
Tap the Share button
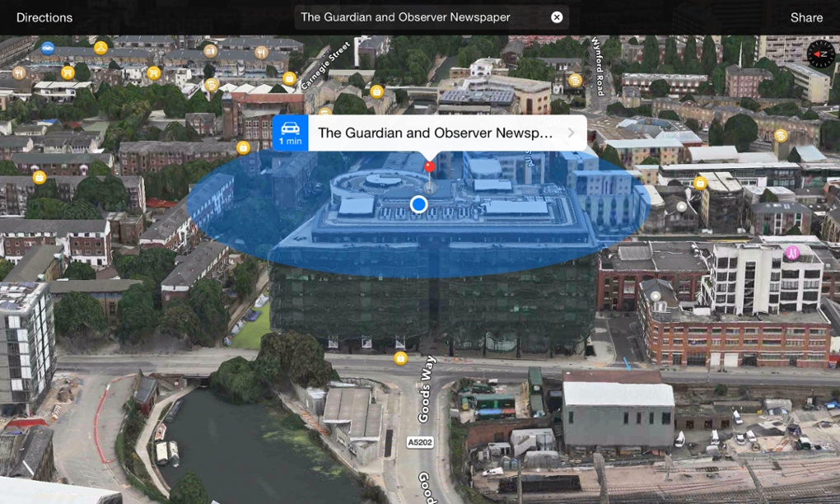(806, 17)
